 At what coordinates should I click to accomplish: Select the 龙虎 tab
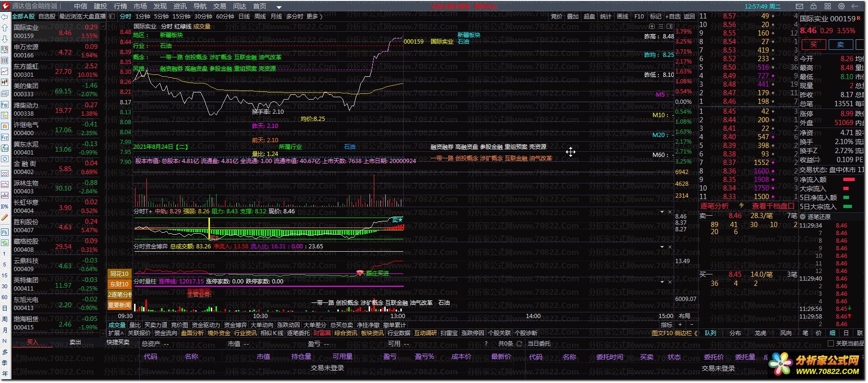tap(760, 333)
